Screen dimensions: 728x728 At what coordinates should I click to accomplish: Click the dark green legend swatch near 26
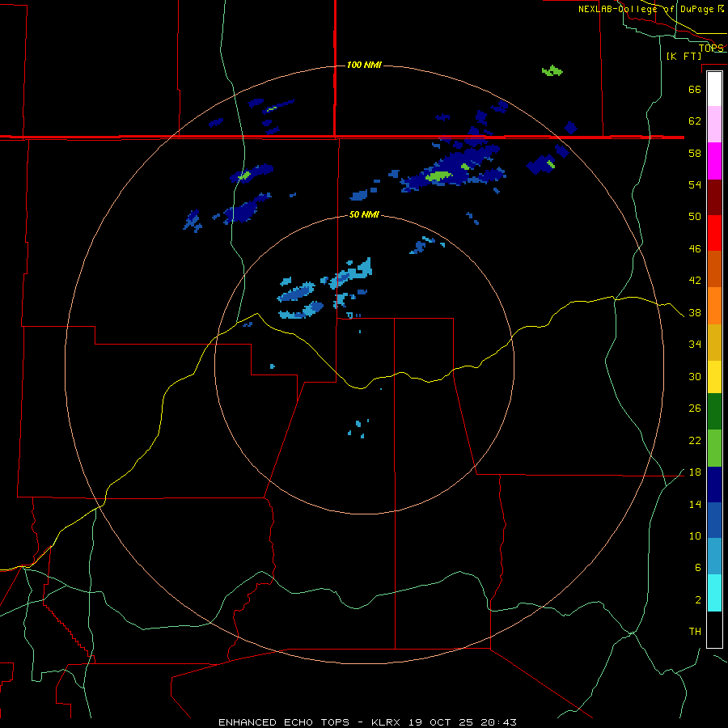tap(714, 412)
